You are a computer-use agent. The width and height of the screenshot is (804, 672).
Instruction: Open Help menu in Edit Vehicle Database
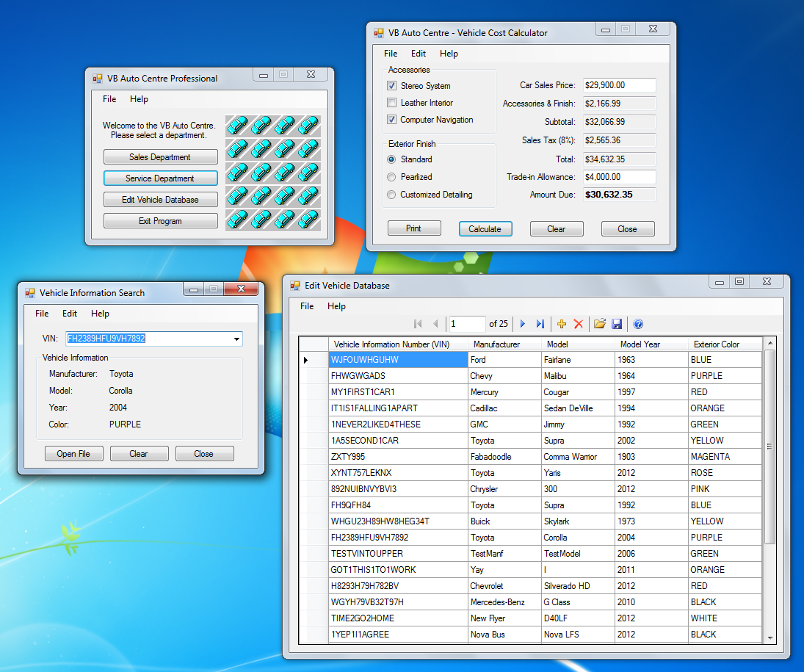pos(336,306)
